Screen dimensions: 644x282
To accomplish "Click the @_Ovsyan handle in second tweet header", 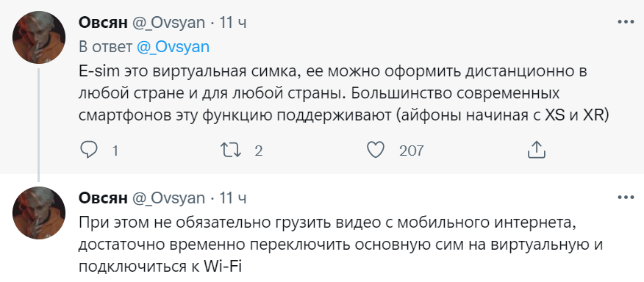I will pos(168,198).
